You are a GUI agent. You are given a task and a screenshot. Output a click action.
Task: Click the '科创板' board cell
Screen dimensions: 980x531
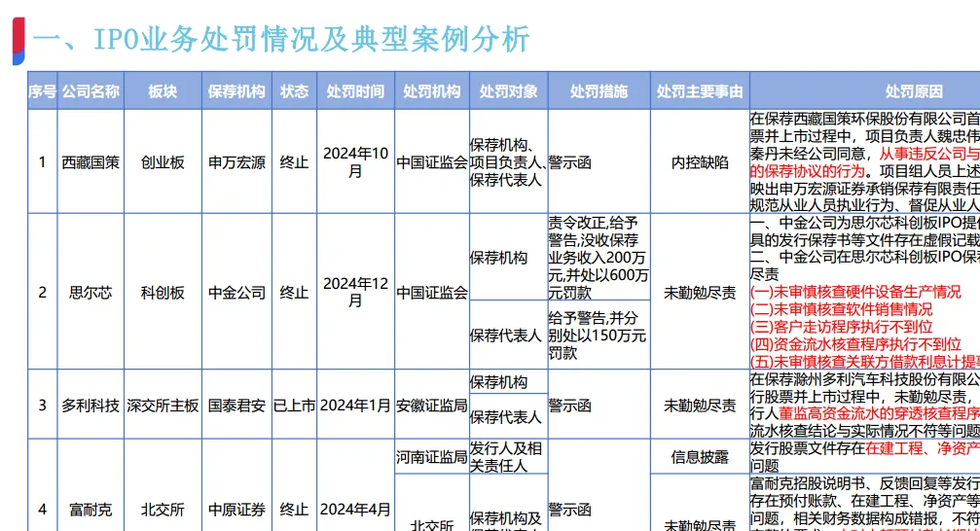pos(163,292)
